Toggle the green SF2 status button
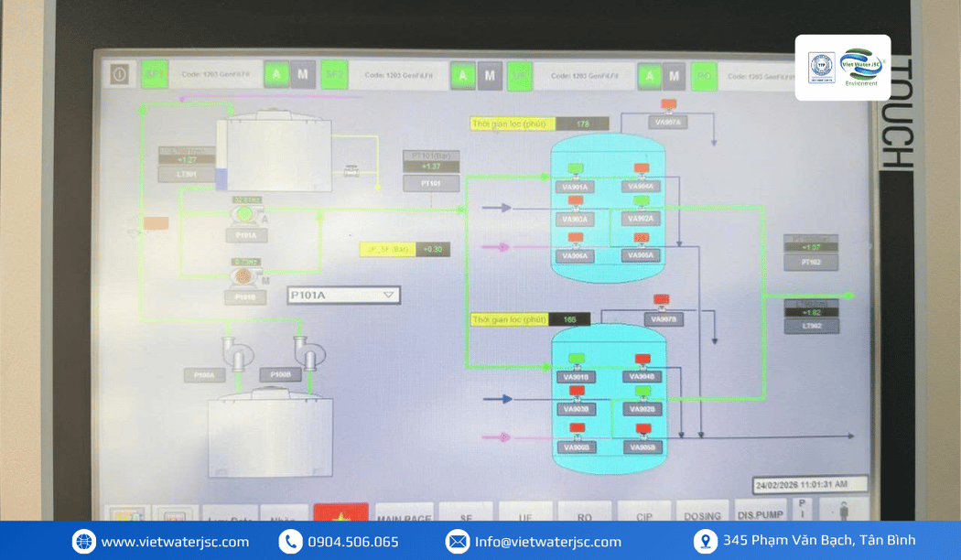This screenshot has width=961, height=560. pos(334,75)
